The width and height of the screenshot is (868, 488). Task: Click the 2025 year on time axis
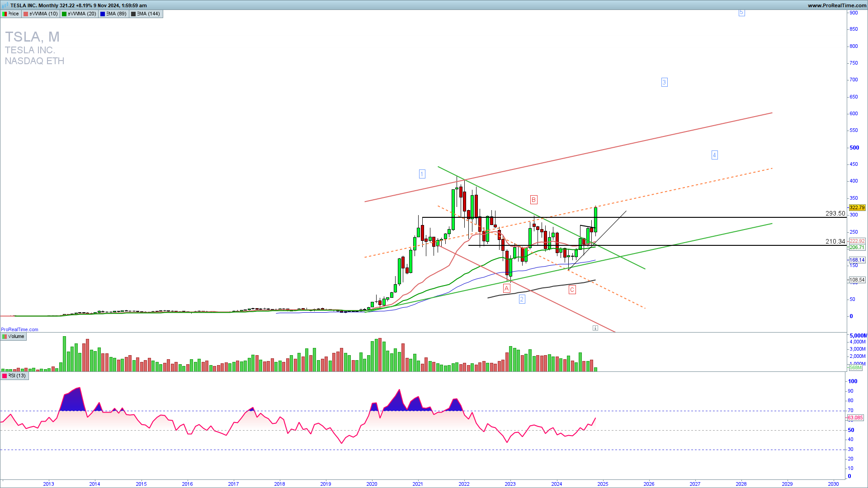point(603,484)
